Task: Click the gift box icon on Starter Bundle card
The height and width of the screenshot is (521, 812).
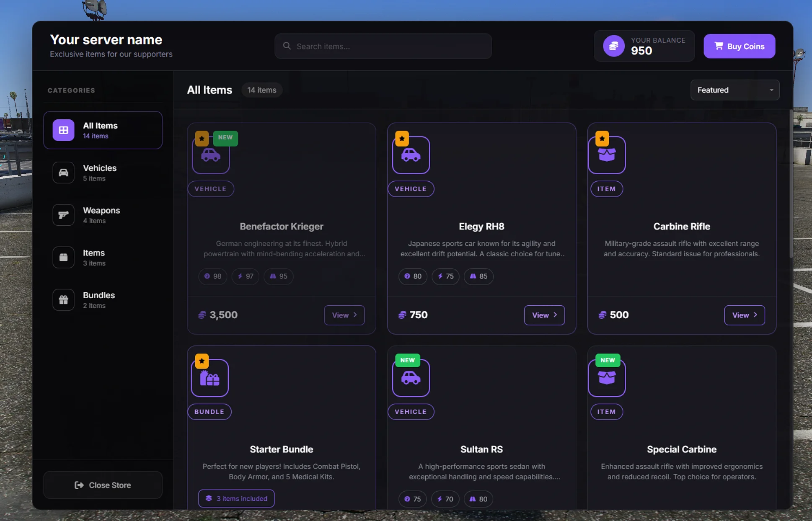Action: pyautogui.click(x=210, y=378)
